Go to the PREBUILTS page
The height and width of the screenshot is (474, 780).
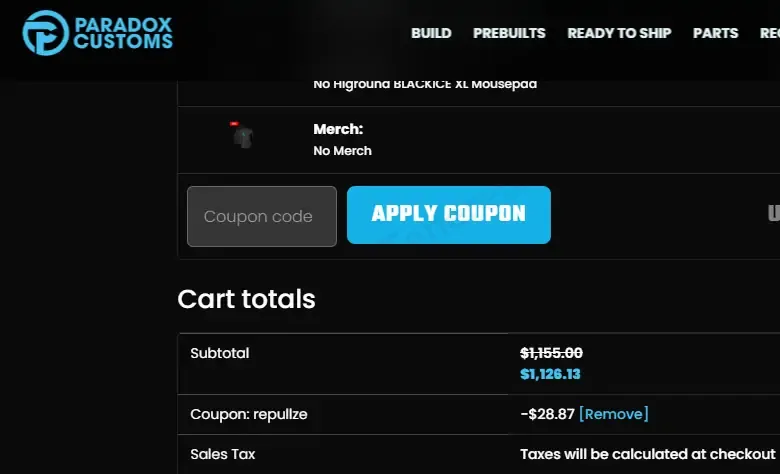click(509, 33)
